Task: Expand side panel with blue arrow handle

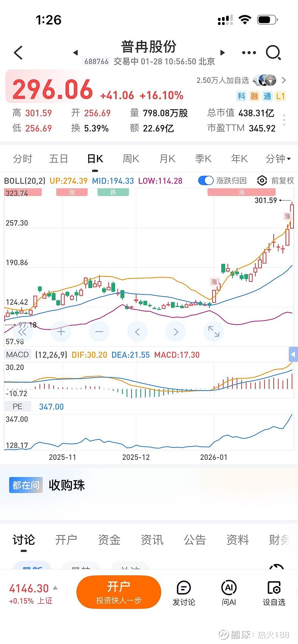Action: 293,355
